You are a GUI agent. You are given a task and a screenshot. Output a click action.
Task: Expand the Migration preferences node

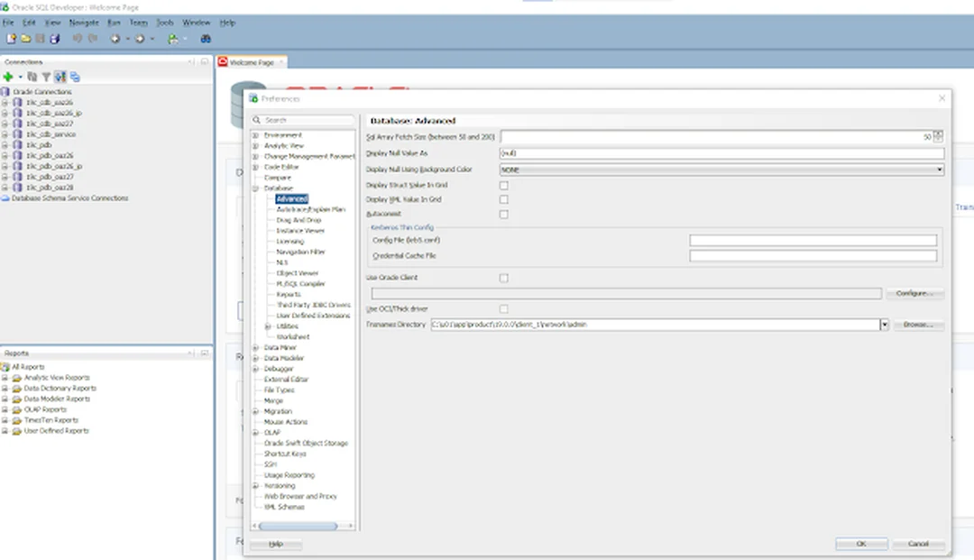point(255,411)
